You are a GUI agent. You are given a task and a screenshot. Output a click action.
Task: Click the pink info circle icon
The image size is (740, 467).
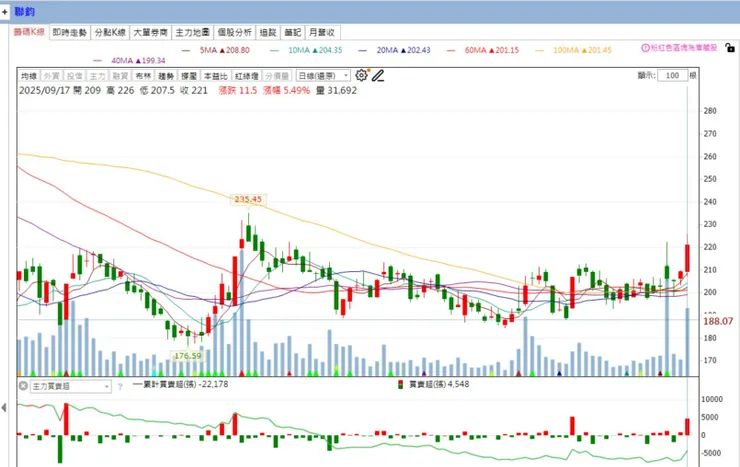coord(645,48)
